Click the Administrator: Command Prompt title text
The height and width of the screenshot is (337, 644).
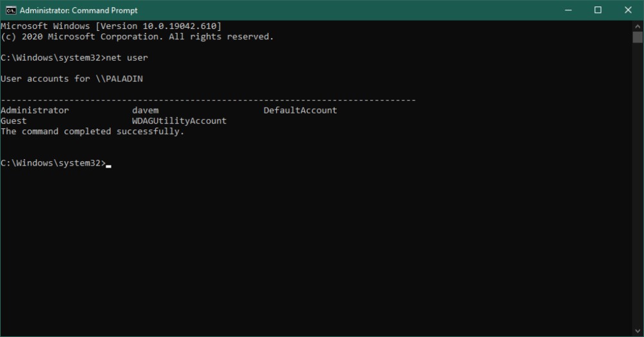[79, 10]
